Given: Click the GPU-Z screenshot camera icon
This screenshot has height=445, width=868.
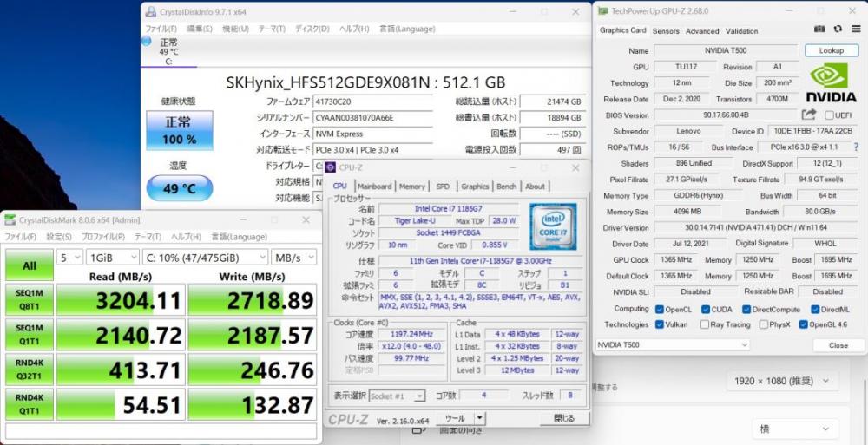Looking at the screenshot, I should [820, 29].
